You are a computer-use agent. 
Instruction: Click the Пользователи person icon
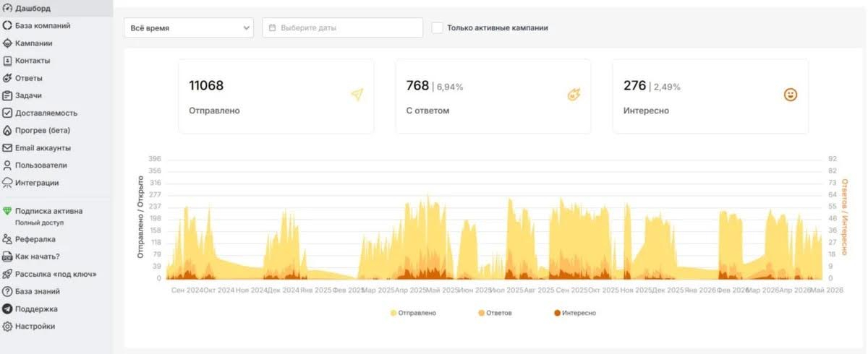point(7,165)
